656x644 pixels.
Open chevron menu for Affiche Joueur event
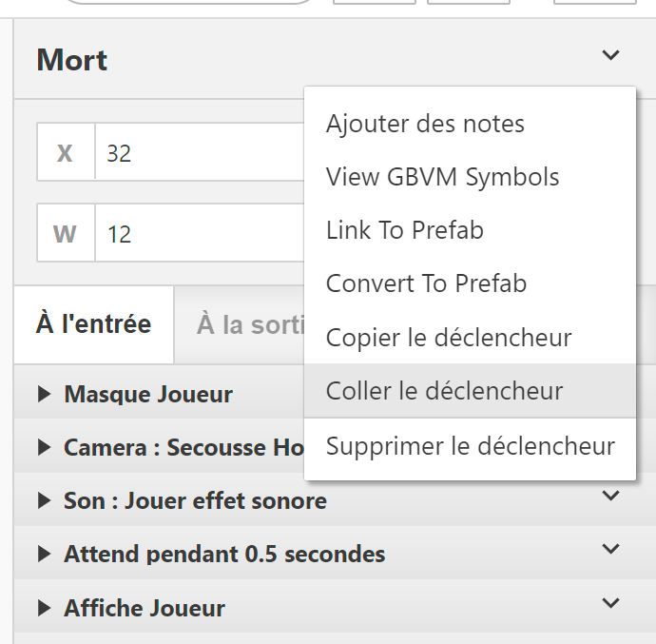pyautogui.click(x=610, y=602)
